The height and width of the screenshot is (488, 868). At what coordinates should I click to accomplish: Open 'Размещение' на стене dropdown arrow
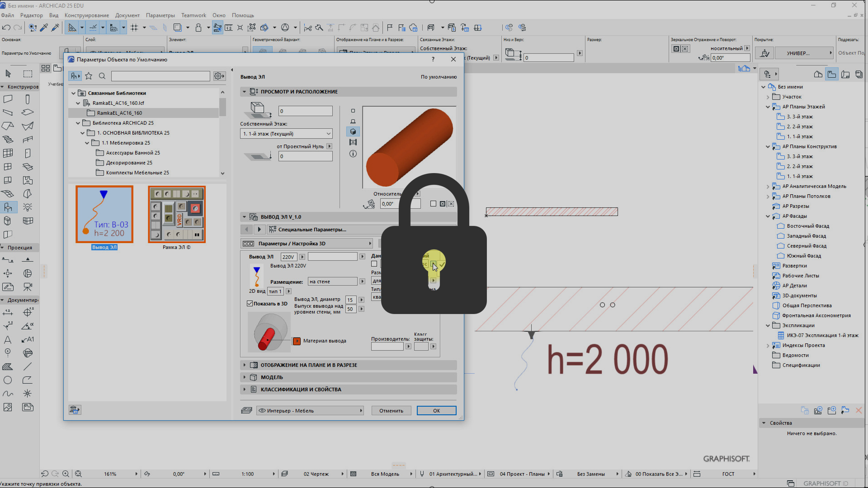click(x=362, y=282)
